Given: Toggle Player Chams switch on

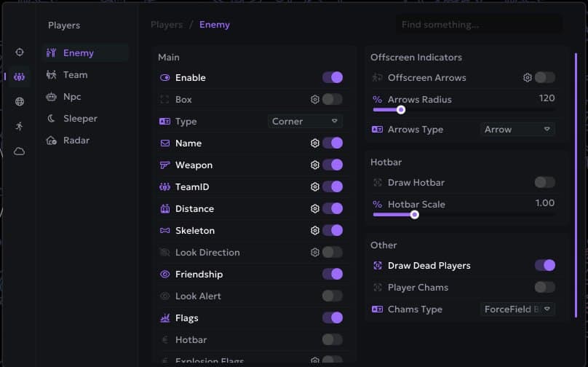Looking at the screenshot, I should 544,288.
